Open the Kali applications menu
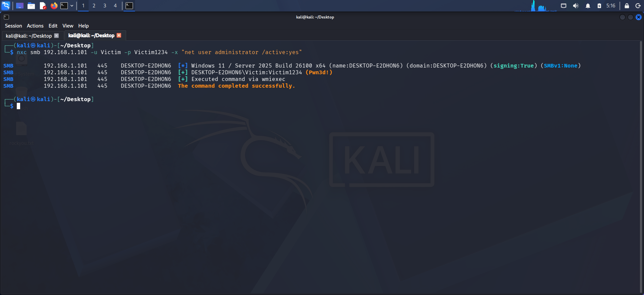This screenshot has width=644, height=295. (x=6, y=6)
